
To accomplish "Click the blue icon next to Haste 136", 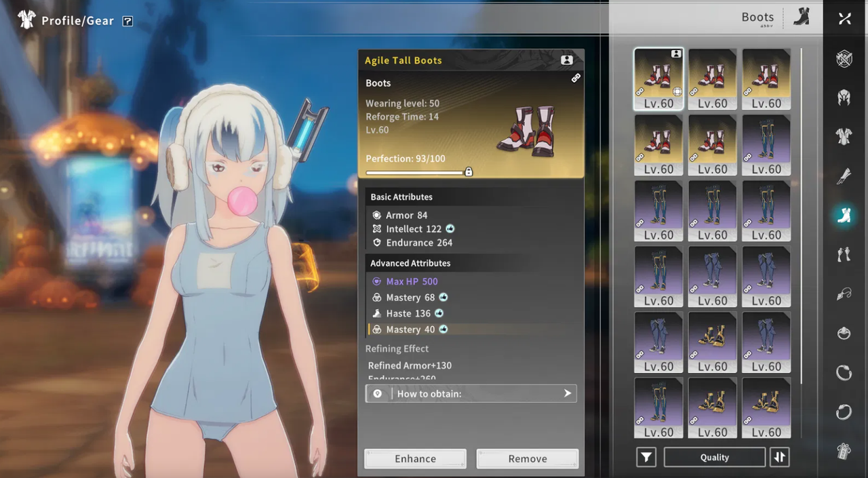I will coord(439,313).
